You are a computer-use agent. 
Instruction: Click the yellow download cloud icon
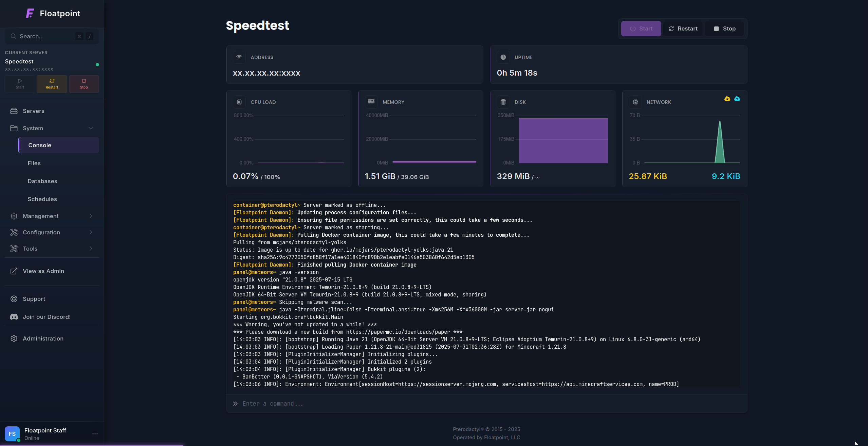[727, 99]
